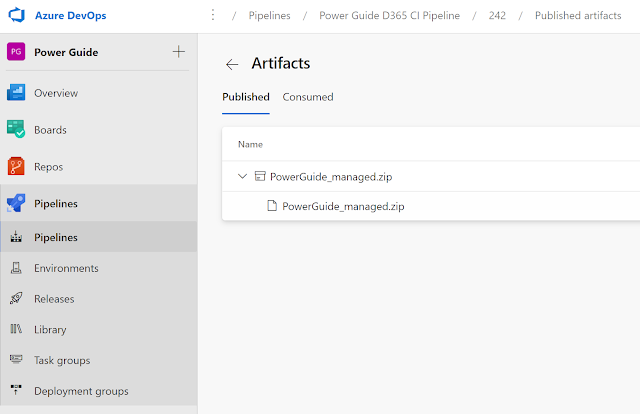640x414 pixels.
Task: Open Task groups in the sidebar
Action: point(62,361)
